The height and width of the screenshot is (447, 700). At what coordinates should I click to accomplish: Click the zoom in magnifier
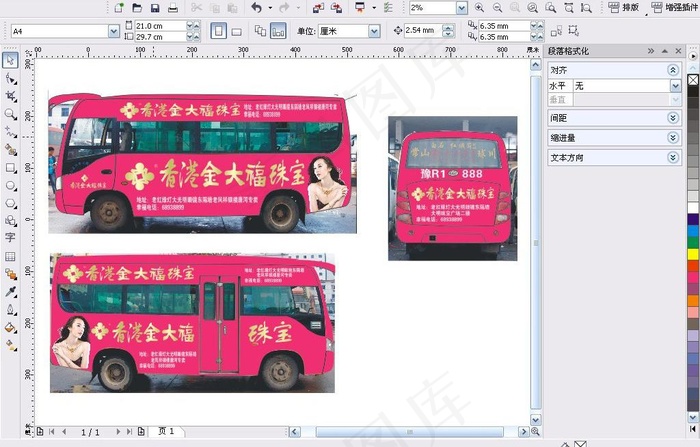coord(479,7)
